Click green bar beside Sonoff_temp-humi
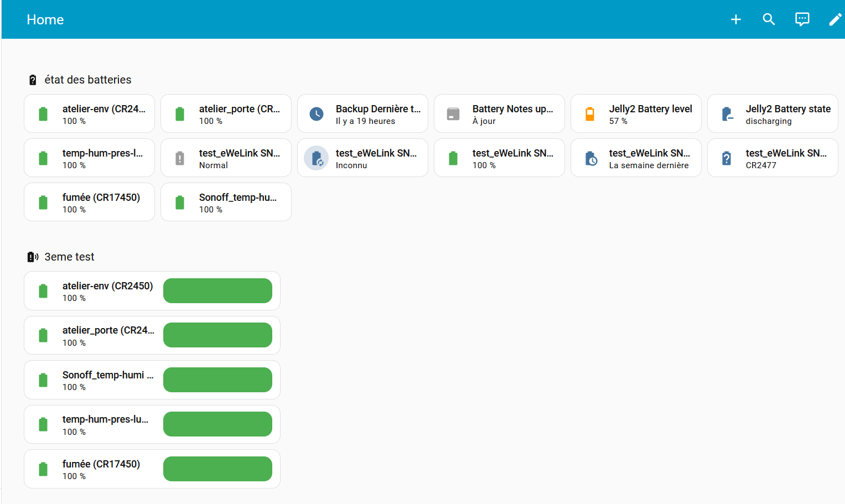The width and height of the screenshot is (845, 504). point(217,380)
